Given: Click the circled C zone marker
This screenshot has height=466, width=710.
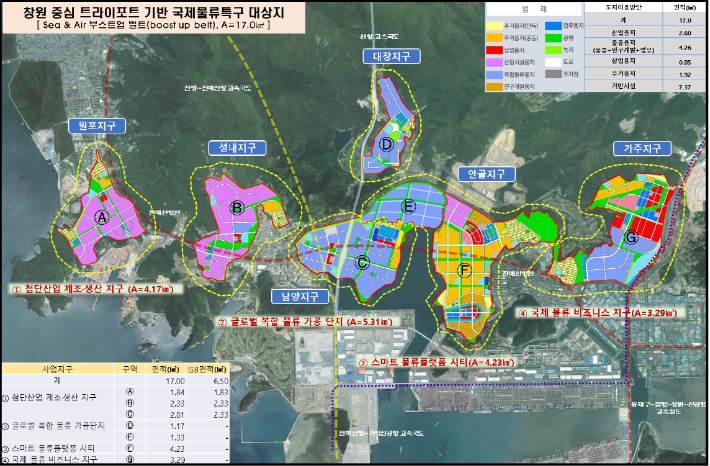Looking at the screenshot, I should point(362,262).
